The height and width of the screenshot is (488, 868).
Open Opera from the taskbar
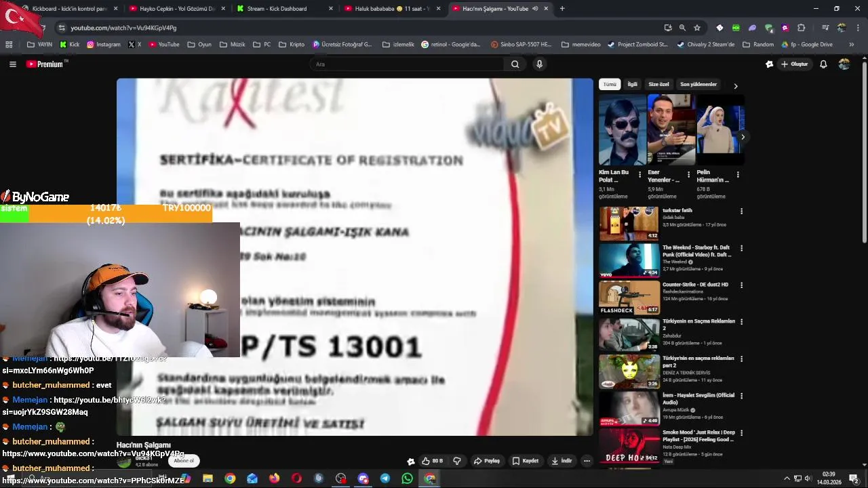(296, 479)
